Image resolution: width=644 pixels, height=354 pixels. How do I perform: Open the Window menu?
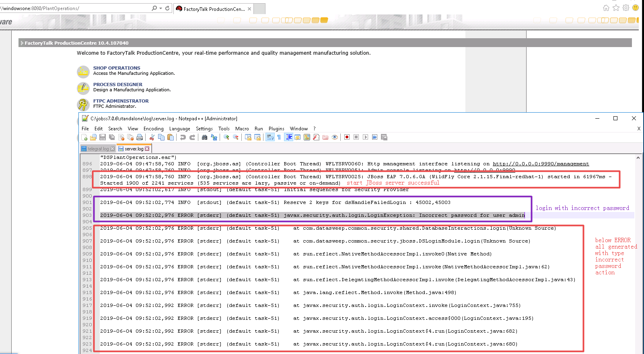coord(299,129)
